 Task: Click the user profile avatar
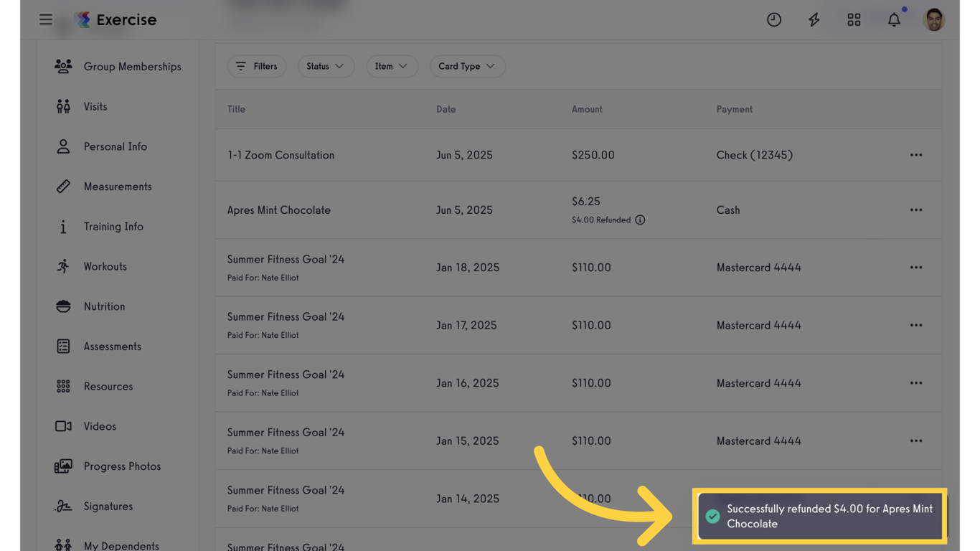point(933,19)
